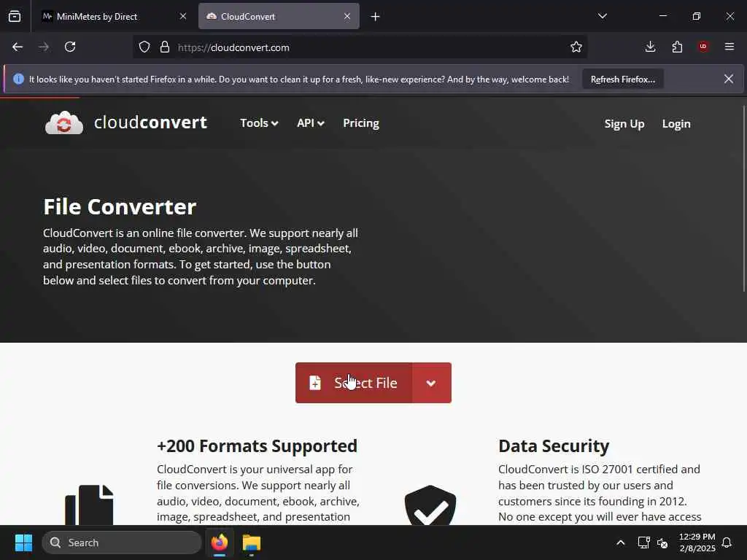Dismiss the Firefox refresh notification bar
747x560 pixels.
(x=729, y=79)
